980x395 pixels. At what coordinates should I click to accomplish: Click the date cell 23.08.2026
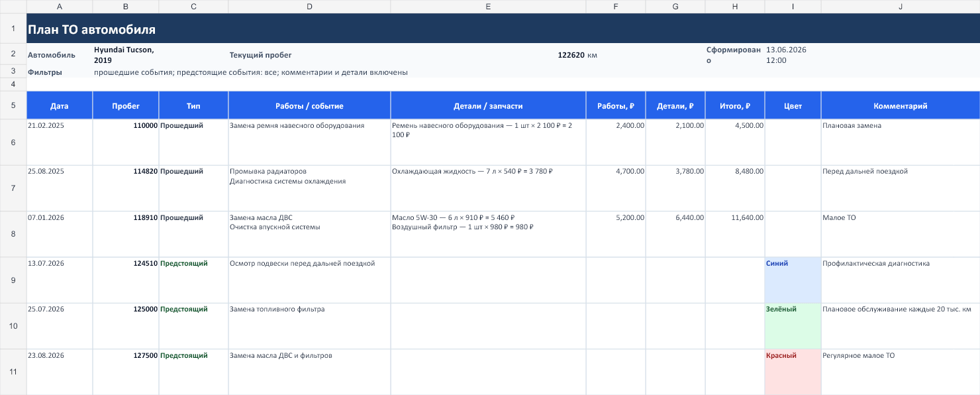coord(60,372)
